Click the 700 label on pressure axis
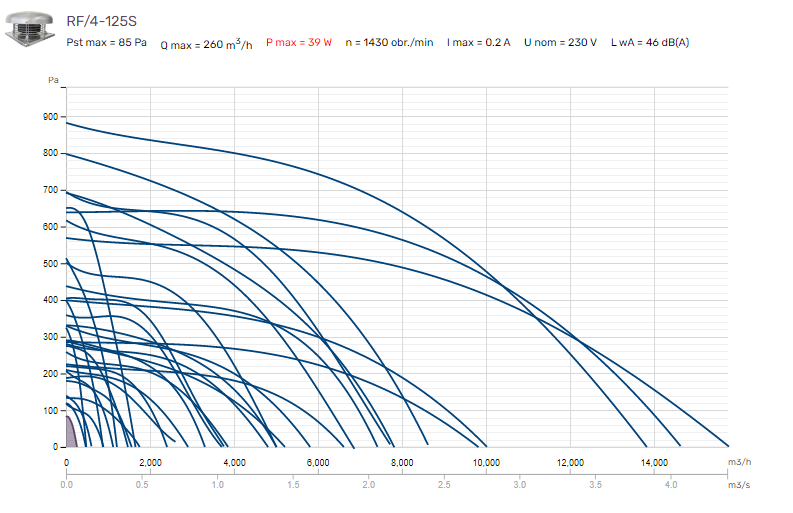 point(51,190)
